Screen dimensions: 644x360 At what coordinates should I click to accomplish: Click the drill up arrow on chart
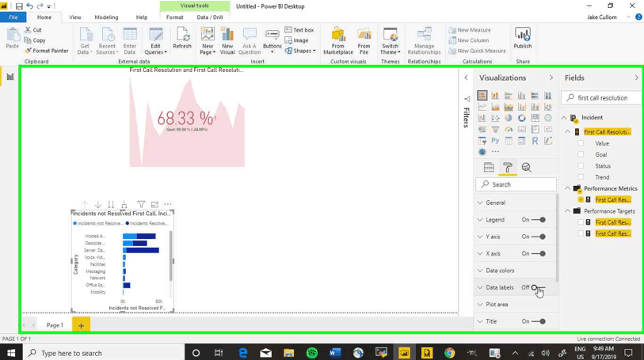tap(85, 204)
